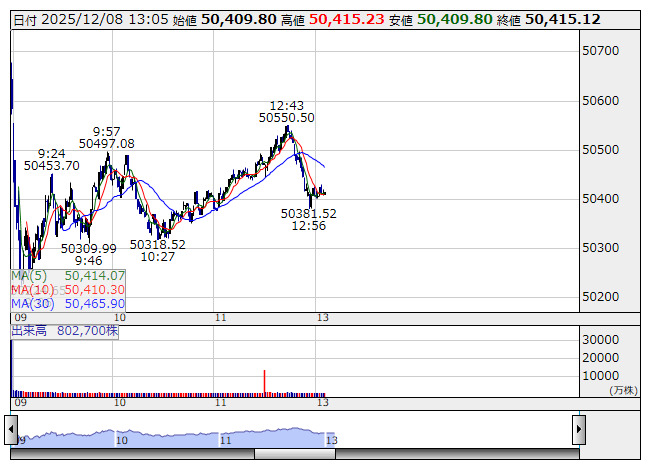Screen dimensions: 653x470
Task: Click the 50400 price axis label
Action: [x=601, y=199]
